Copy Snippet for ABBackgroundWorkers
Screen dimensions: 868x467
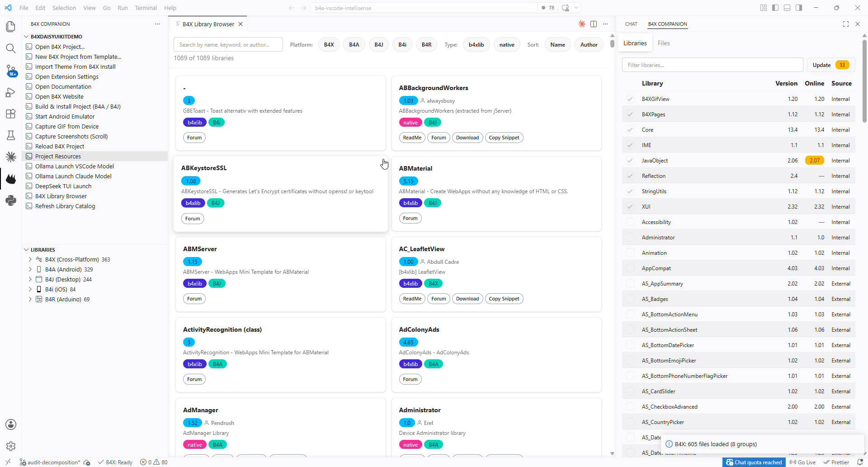tap(504, 138)
